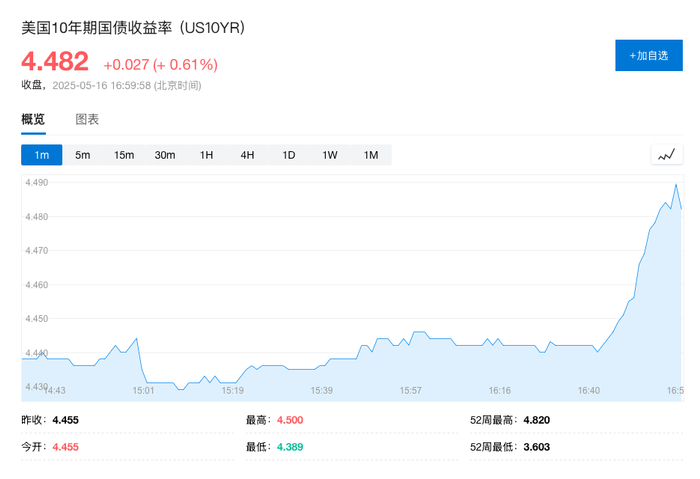Select the 15m interval
The image size is (700, 479).
124,155
